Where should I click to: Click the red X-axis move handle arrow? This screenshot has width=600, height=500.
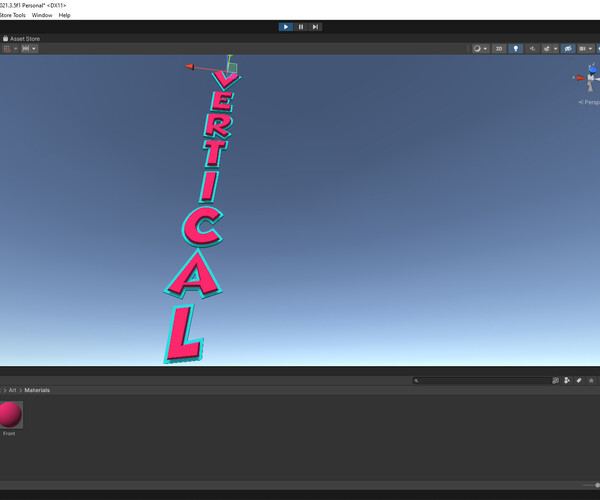[x=189, y=67]
